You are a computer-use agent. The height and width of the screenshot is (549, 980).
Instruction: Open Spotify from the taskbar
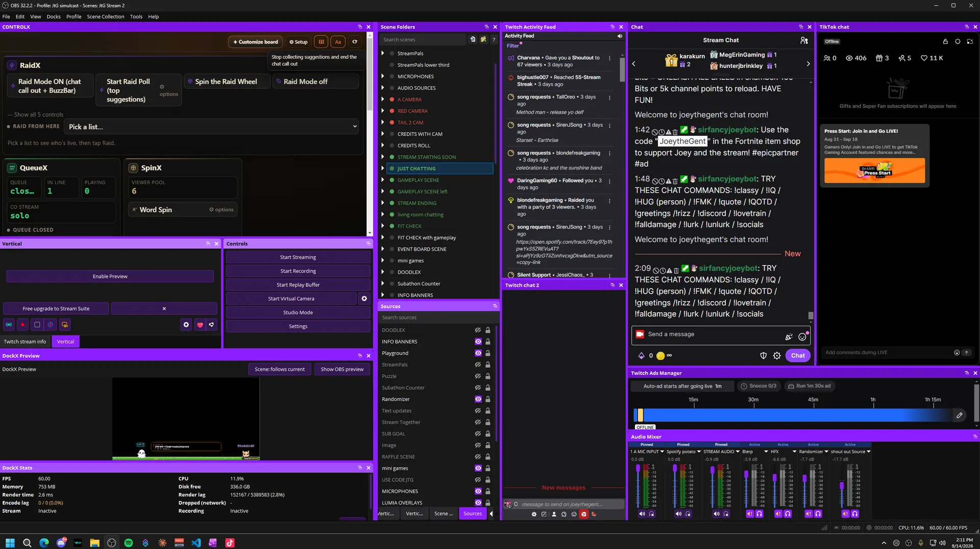[129, 543]
